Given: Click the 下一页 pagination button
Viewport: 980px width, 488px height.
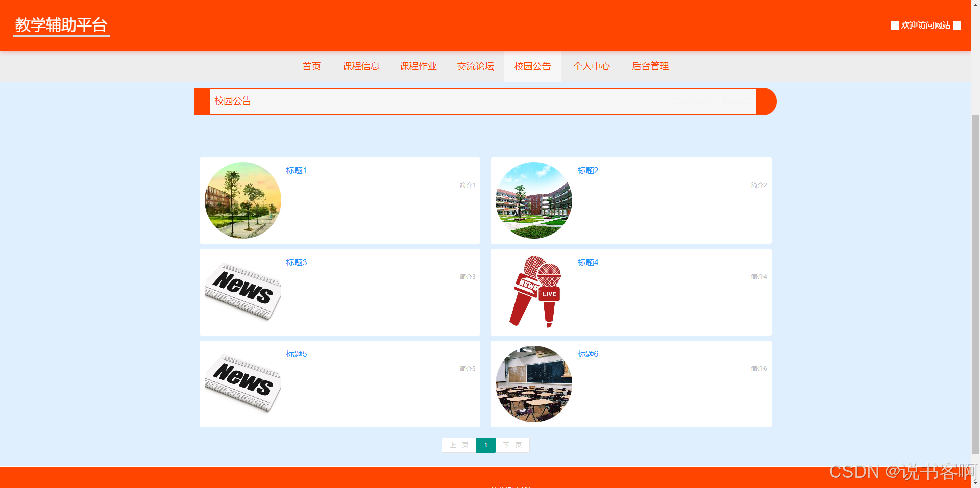Looking at the screenshot, I should click(x=512, y=445).
